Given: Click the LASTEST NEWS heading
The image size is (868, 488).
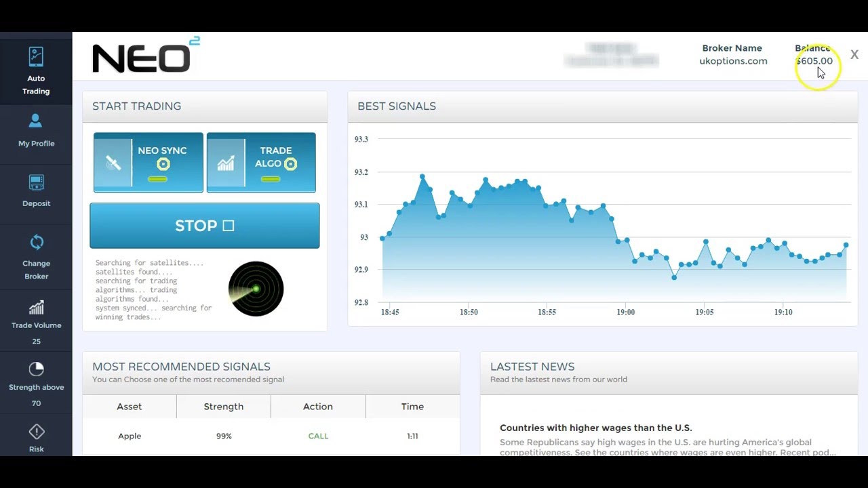Looking at the screenshot, I should click(x=532, y=367).
